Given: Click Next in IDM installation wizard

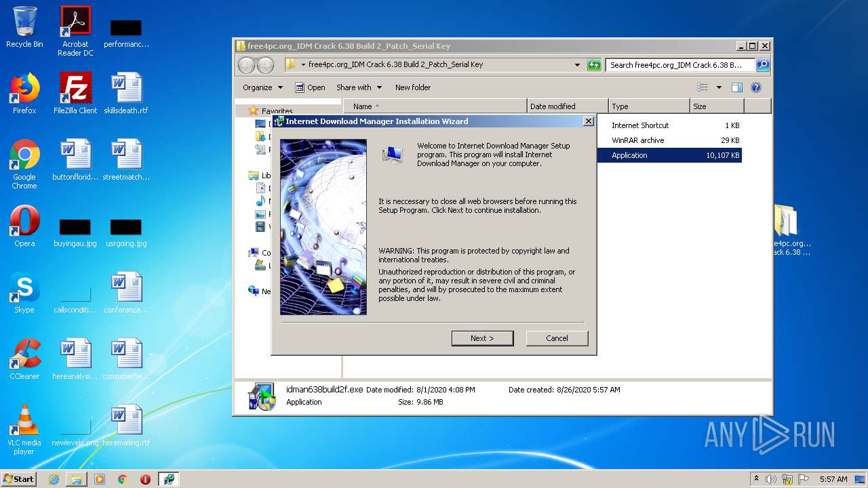Looking at the screenshot, I should (482, 338).
